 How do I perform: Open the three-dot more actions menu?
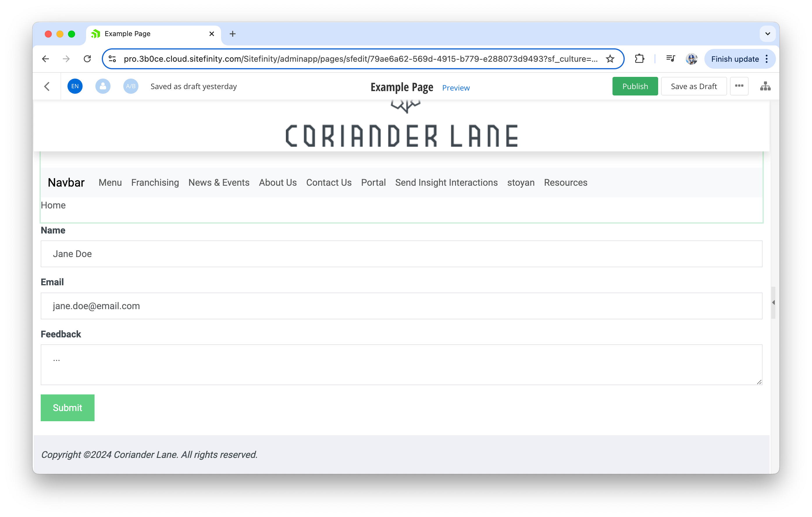pyautogui.click(x=739, y=86)
